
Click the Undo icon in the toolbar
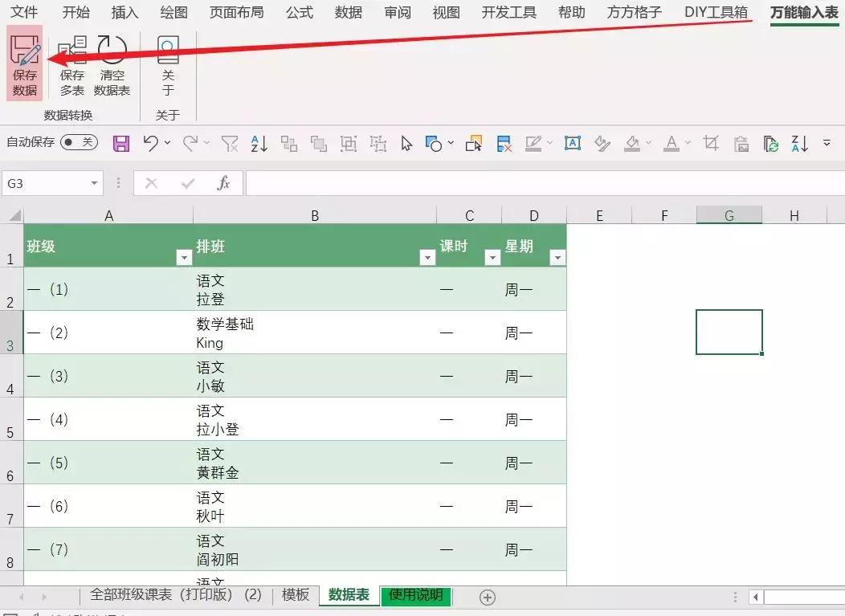pyautogui.click(x=153, y=142)
